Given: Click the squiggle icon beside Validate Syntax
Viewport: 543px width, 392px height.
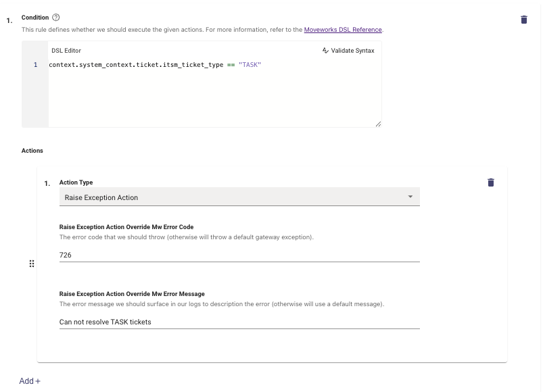Looking at the screenshot, I should (325, 51).
